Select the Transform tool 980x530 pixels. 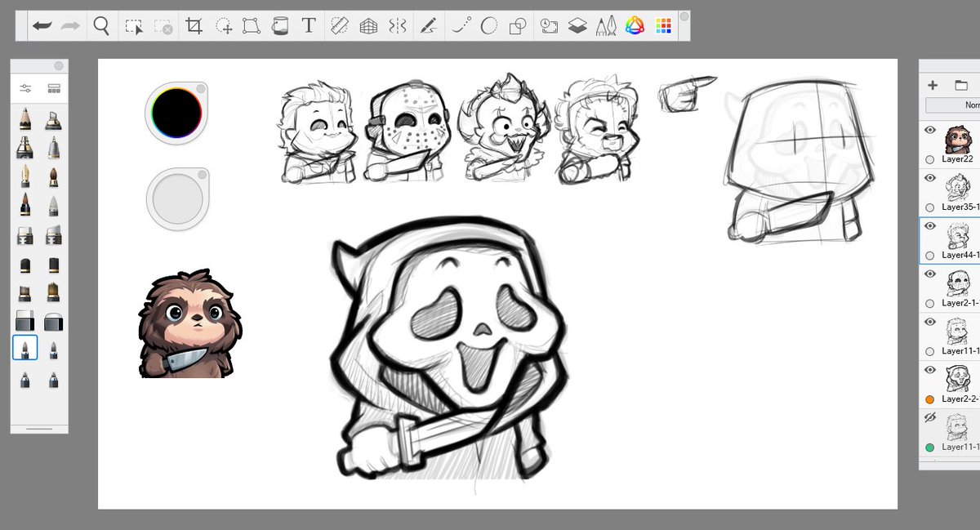[x=252, y=26]
